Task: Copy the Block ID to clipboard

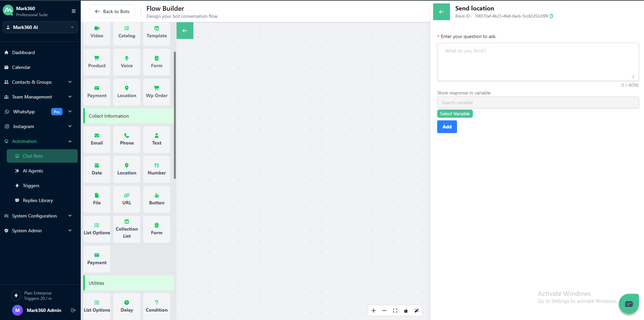Action: coord(551,16)
